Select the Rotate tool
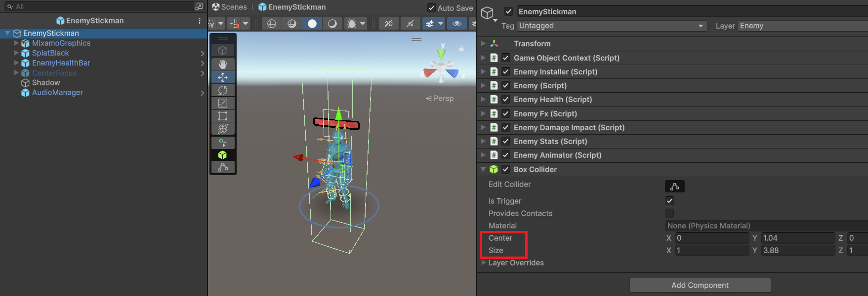This screenshot has width=868, height=296. (223, 90)
